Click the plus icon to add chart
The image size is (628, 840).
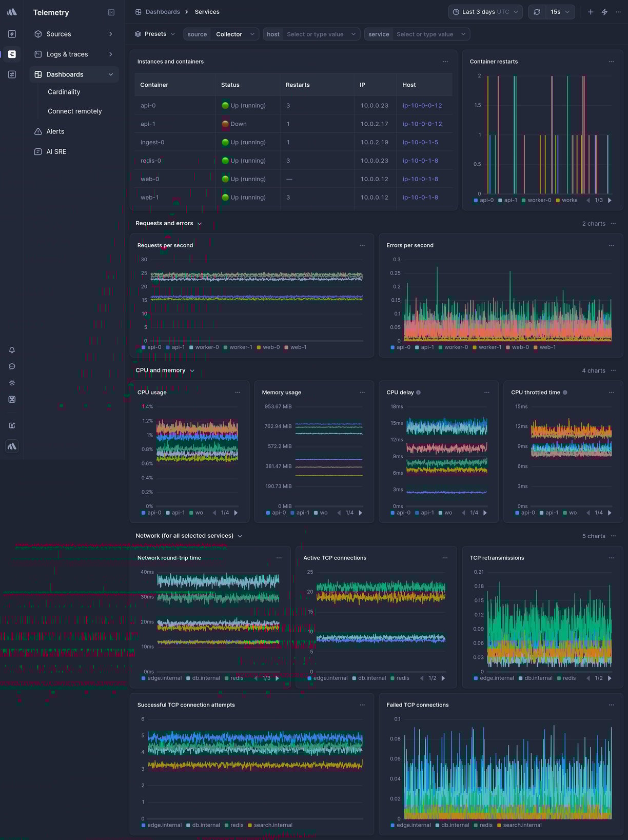pyautogui.click(x=591, y=12)
